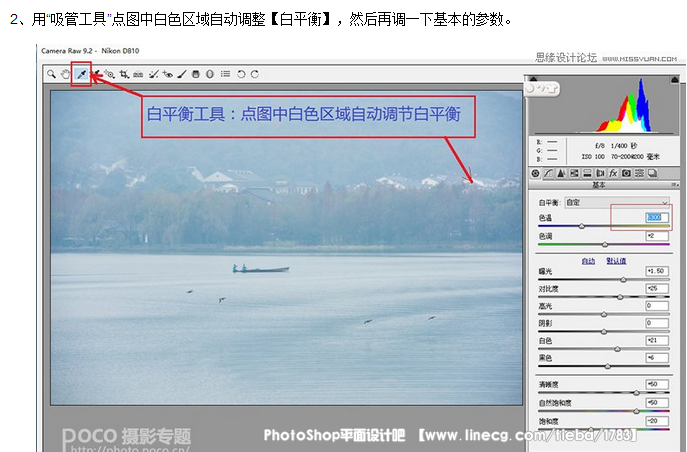The height and width of the screenshot is (452, 687).
Task: Click the RGB histogram display
Action: click(x=604, y=105)
